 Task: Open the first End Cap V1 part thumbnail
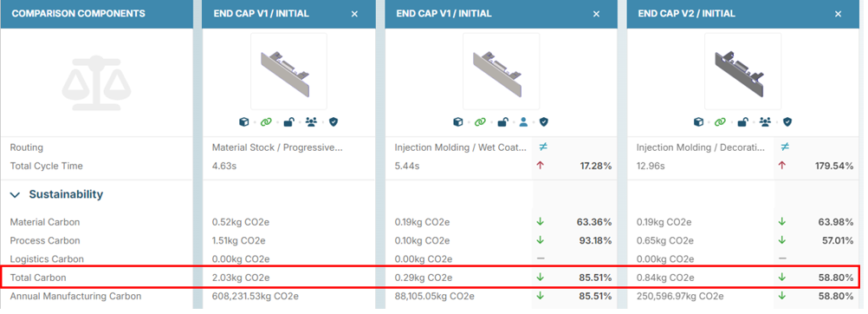pos(288,72)
